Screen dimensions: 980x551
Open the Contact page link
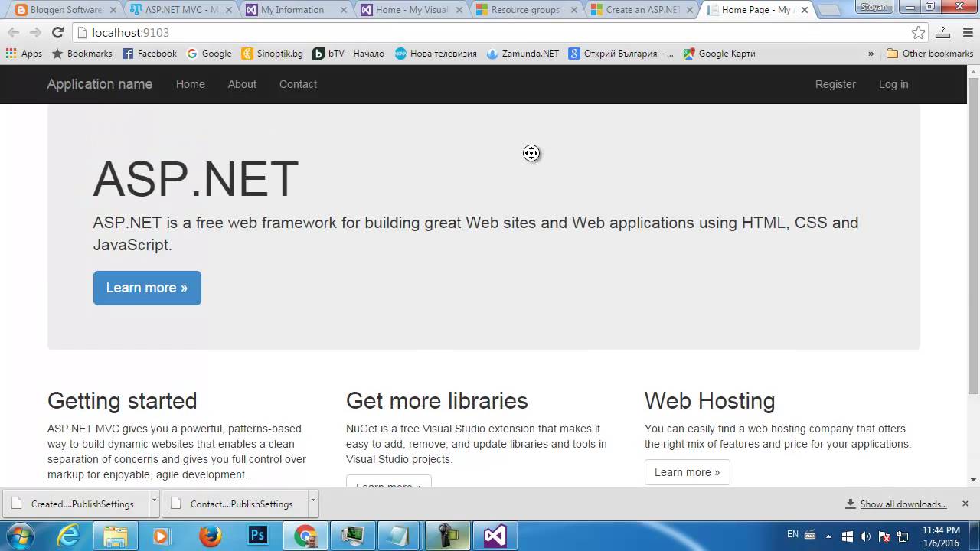coord(298,84)
